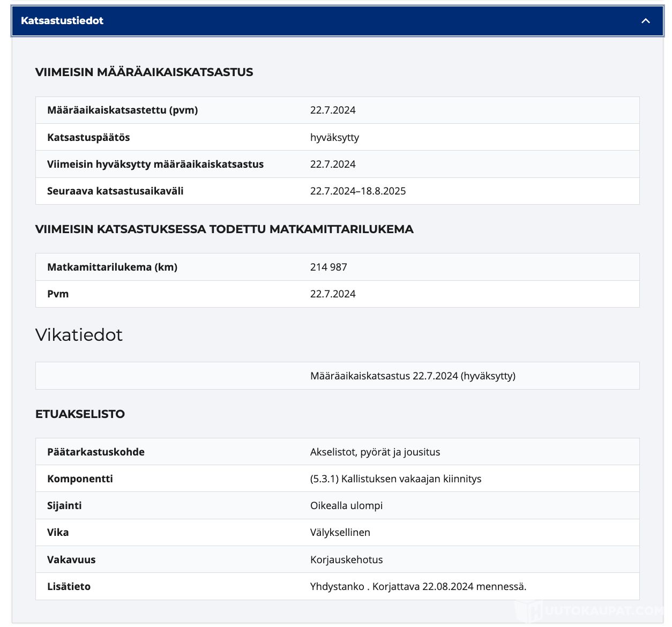Select Akselistot, pyörät ja jousitus value
Screen dimensions: 672x627
coord(375,452)
